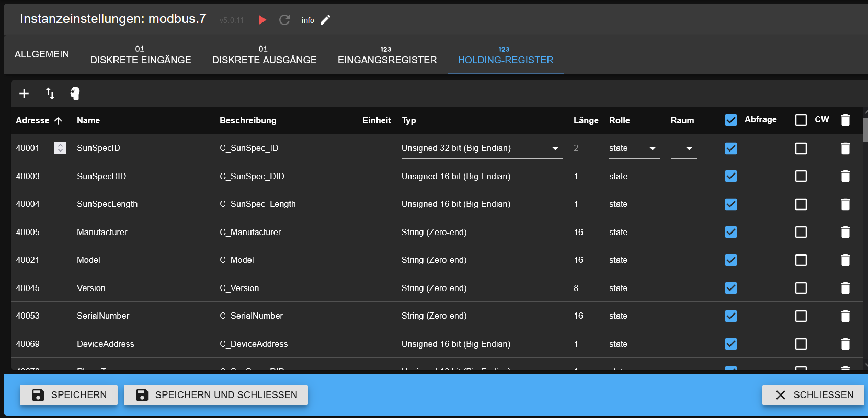Enable CW for SunSpecLength
This screenshot has height=418, width=868.
pos(801,204)
